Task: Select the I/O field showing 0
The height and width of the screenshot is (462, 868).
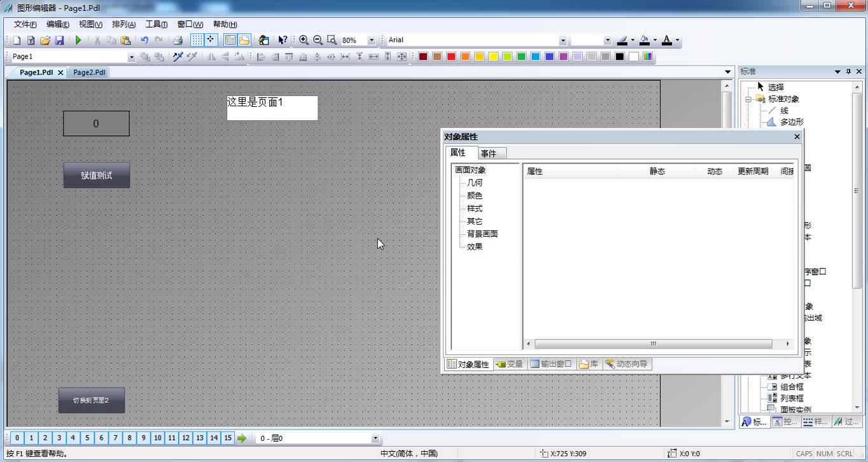Action: pos(96,123)
